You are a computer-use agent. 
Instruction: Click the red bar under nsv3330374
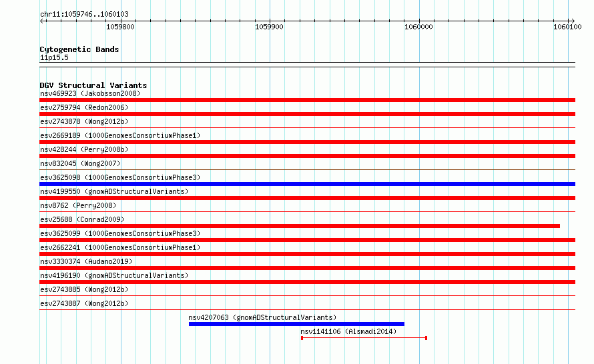307,268
